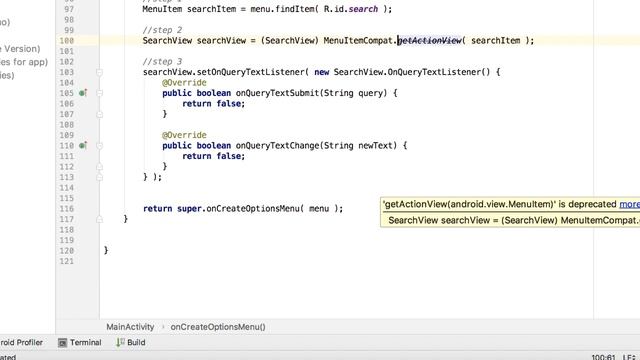
Task: Click the onCreateOptionsMenu() breadcrumb
Action: coord(218,327)
